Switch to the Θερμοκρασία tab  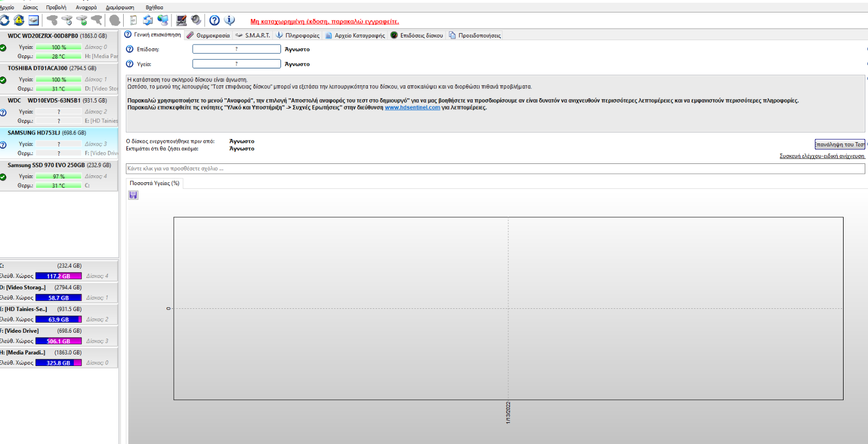[x=208, y=35]
